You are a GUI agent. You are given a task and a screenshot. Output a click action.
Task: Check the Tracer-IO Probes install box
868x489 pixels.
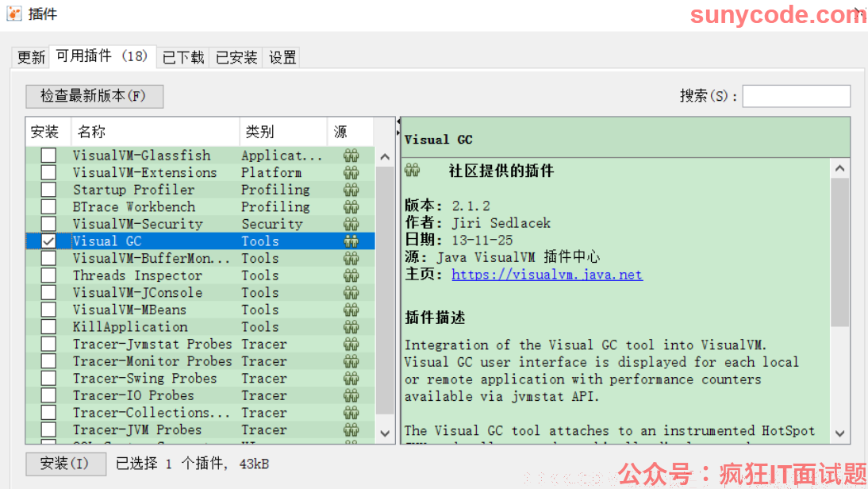pyautogui.click(x=48, y=396)
